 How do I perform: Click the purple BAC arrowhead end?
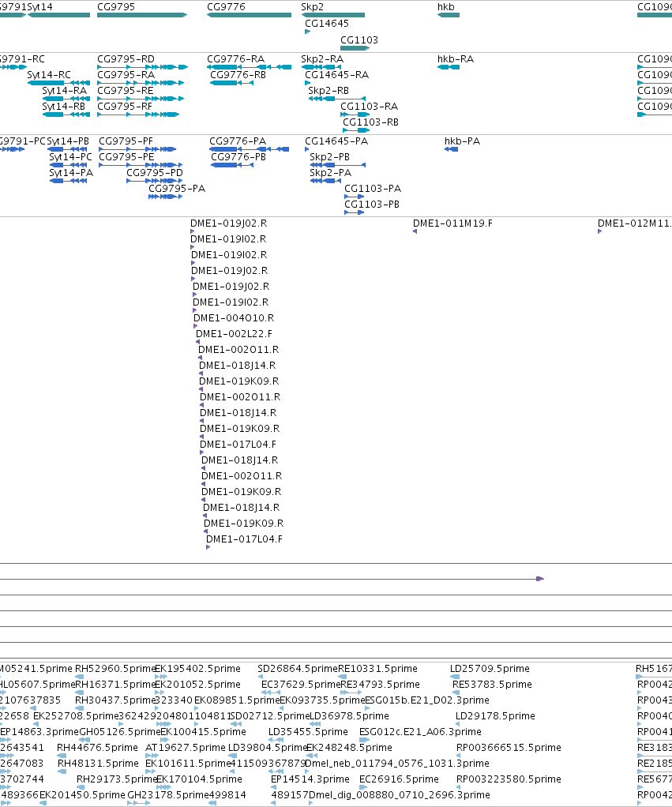(540, 579)
